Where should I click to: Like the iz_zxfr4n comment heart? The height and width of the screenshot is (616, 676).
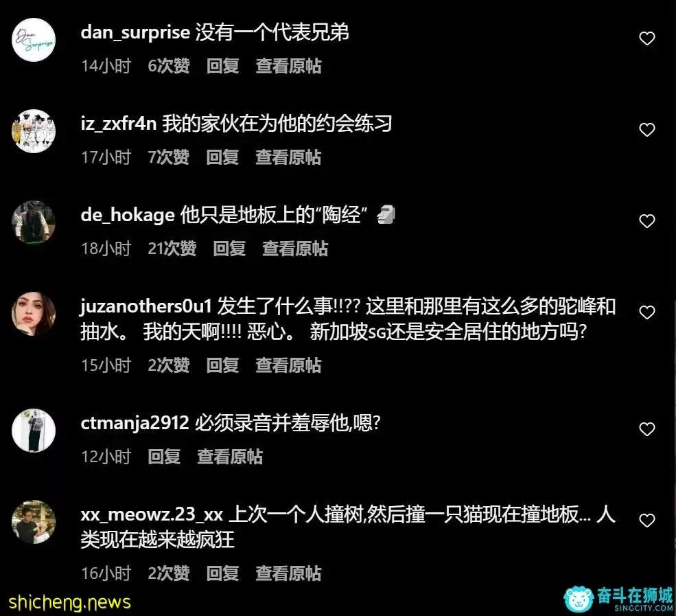646,129
